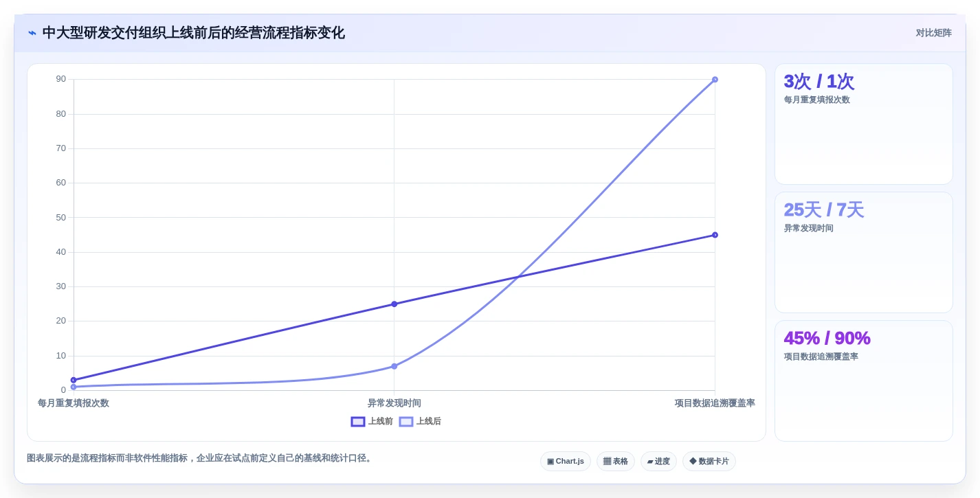Screen dimensions: 980x498
Task: Click 上线后 data point at 每月重复填报次数
Action: point(74,387)
